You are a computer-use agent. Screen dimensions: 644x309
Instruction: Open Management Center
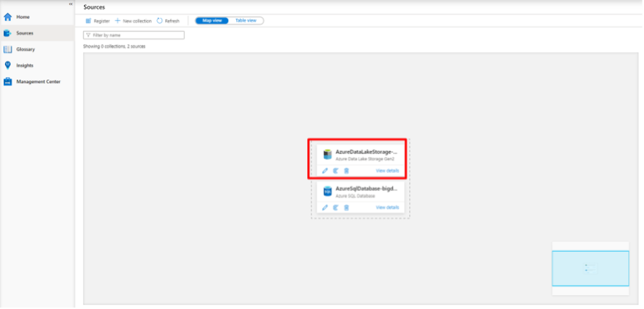(37, 82)
